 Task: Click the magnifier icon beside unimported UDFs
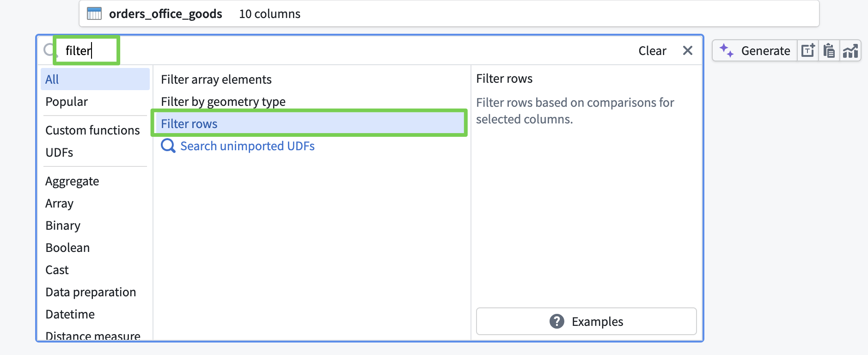point(168,146)
